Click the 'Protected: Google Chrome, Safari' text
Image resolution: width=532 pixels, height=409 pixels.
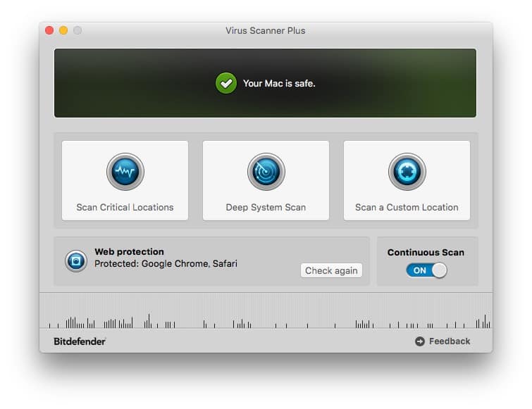[x=166, y=264]
